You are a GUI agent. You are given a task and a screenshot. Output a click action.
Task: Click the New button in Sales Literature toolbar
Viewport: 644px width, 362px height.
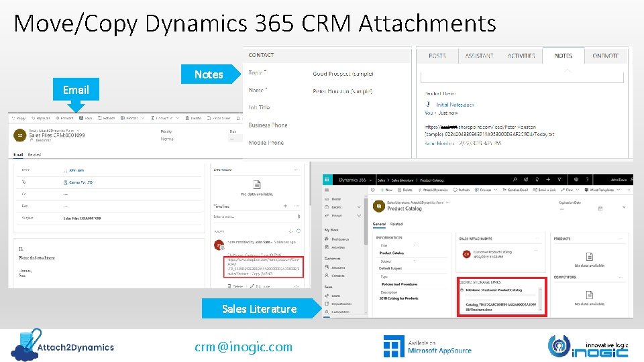pos(386,190)
